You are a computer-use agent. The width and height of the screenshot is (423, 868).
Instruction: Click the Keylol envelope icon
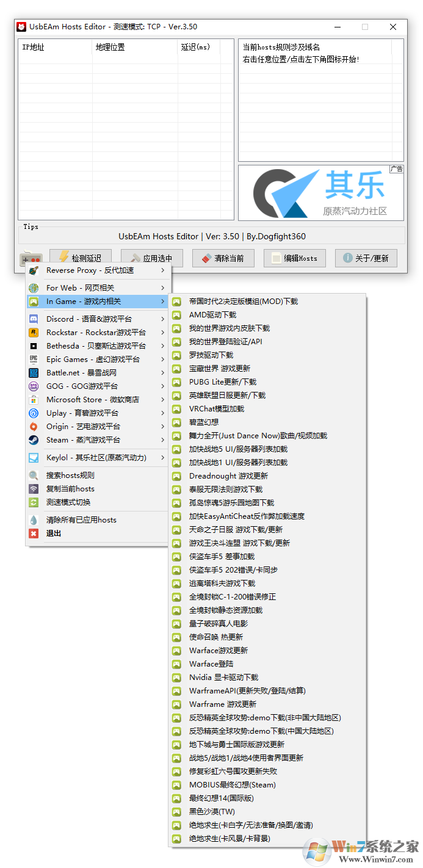click(x=34, y=457)
